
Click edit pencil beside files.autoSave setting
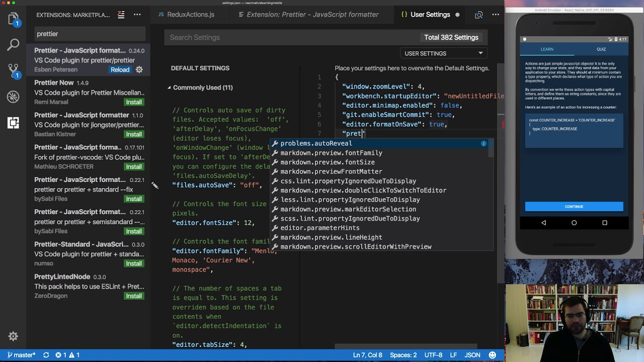click(155, 186)
